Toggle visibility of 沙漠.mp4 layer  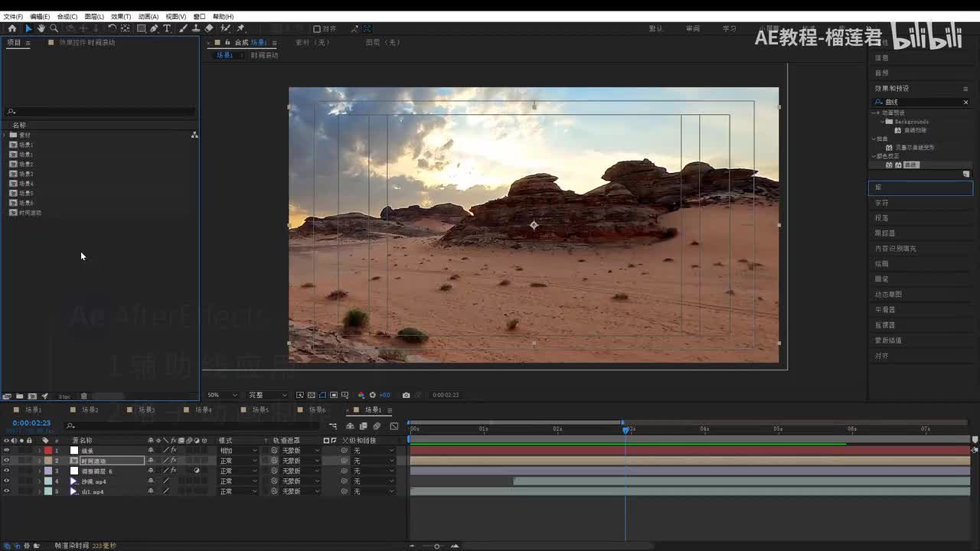(x=6, y=481)
